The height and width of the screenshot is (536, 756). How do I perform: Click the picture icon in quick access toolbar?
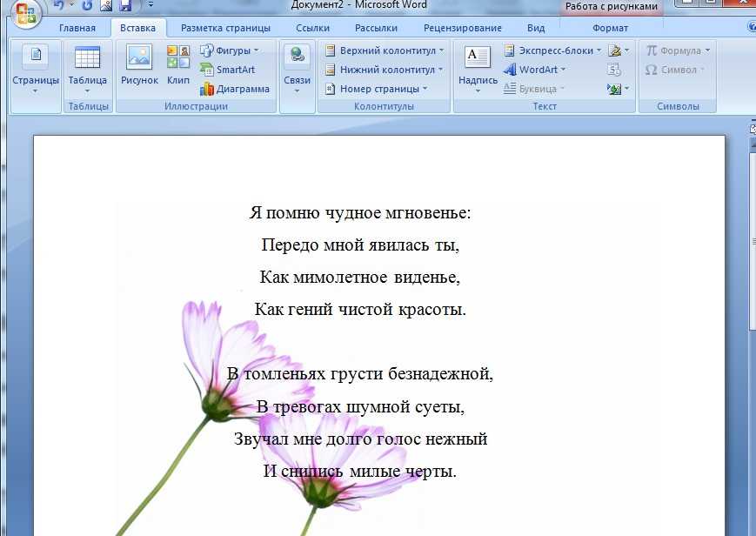pos(106,5)
